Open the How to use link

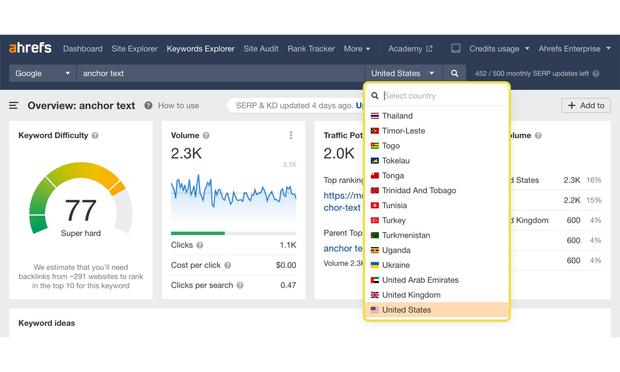click(x=178, y=106)
